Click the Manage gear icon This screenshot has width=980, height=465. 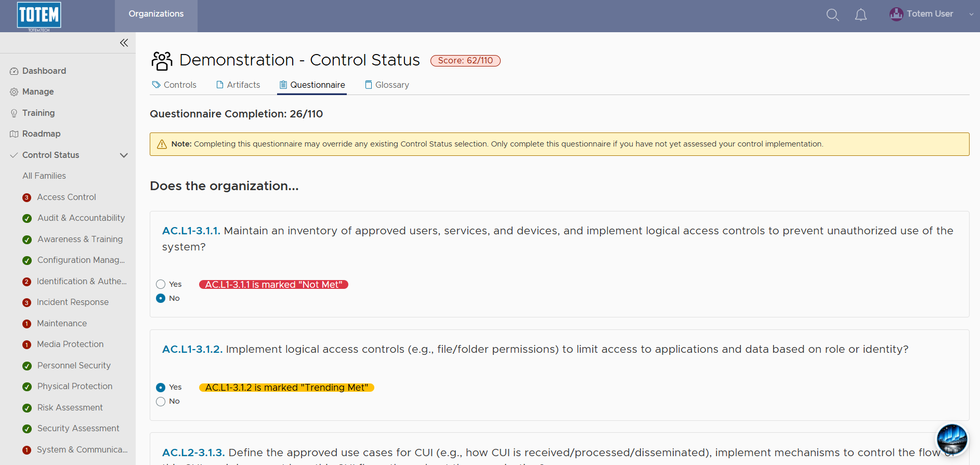[14, 92]
